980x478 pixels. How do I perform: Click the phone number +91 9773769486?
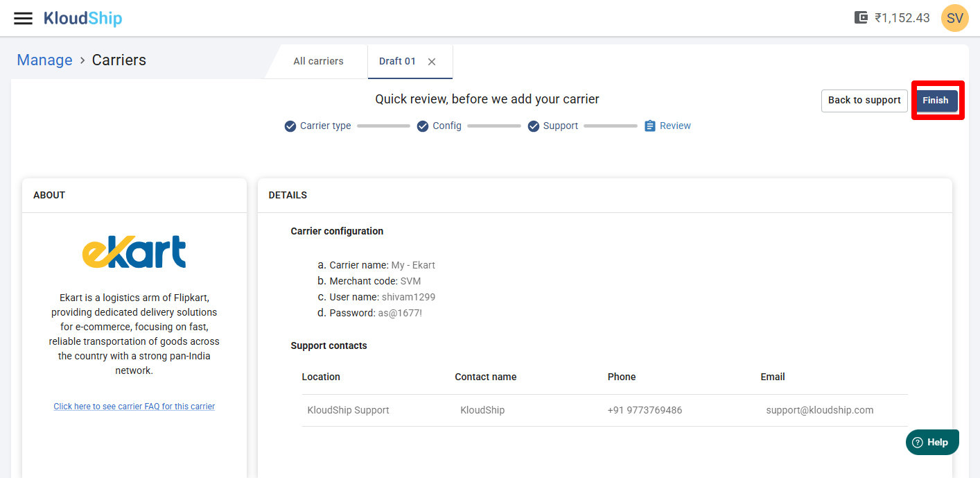pos(645,410)
